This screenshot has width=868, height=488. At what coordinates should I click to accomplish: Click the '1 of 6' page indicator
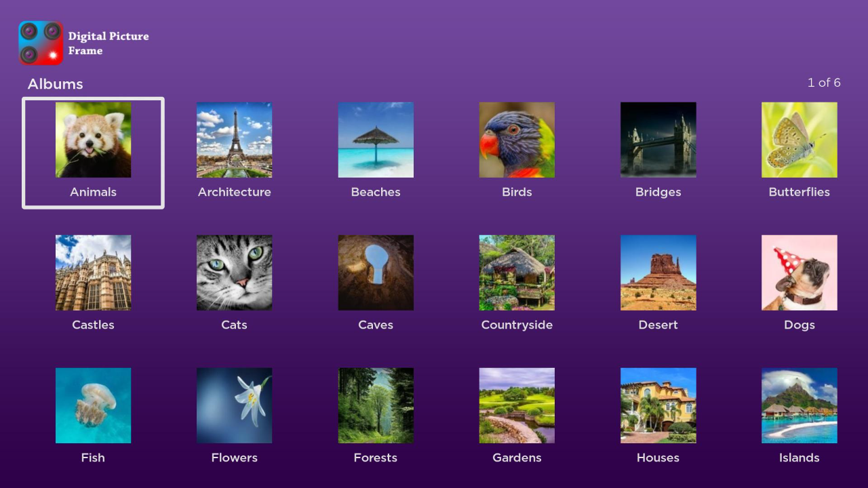(x=824, y=83)
